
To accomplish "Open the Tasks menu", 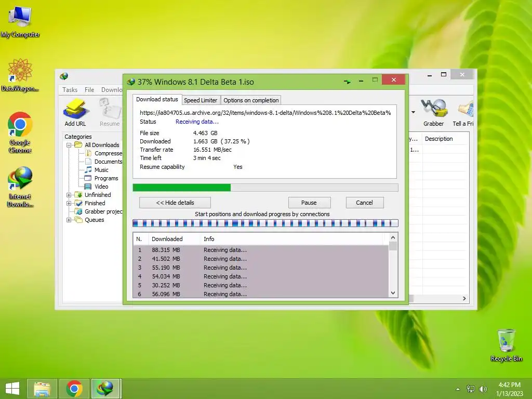I will [x=70, y=89].
